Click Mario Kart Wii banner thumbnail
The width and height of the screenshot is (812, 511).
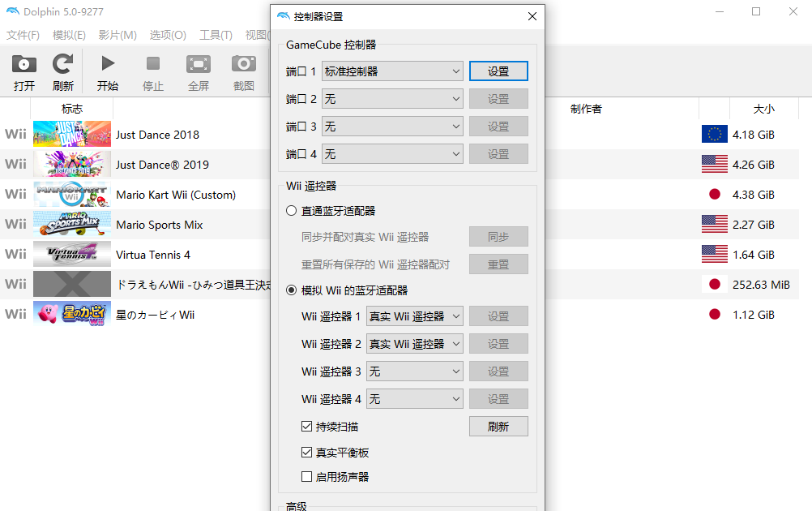pos(72,195)
